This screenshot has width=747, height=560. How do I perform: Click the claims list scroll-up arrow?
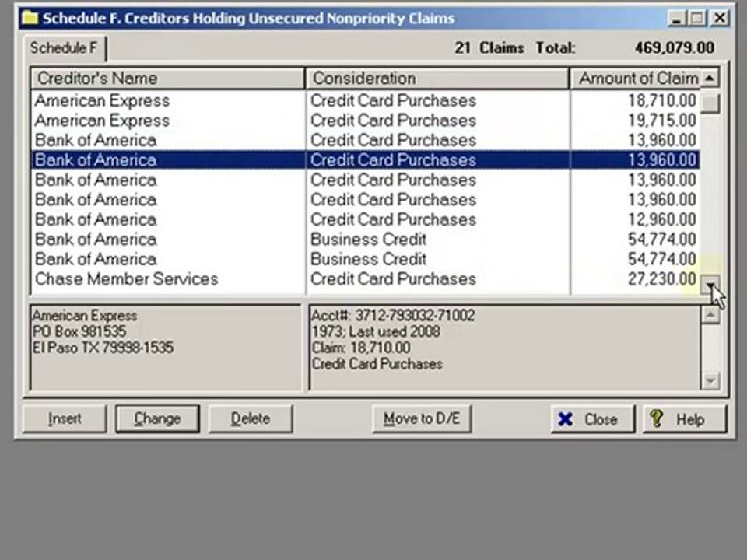tap(710, 78)
